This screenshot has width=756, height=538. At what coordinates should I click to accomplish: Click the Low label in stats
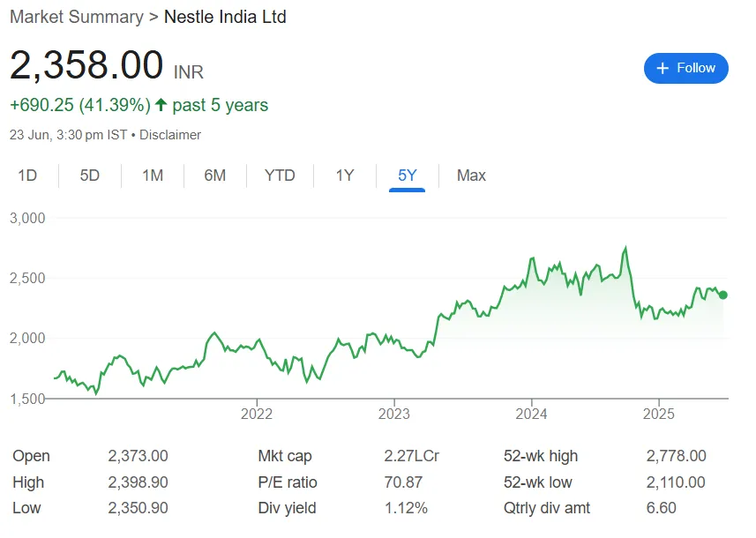tap(26, 508)
